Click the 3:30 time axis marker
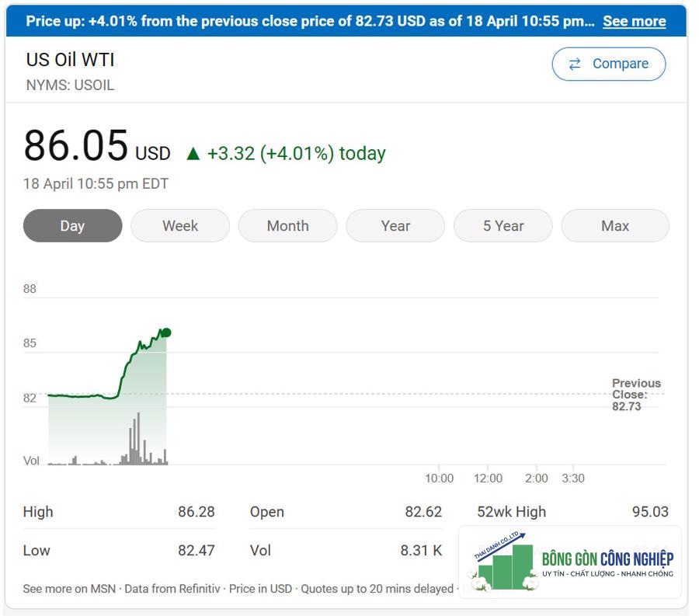The image size is (699, 616). (573, 479)
